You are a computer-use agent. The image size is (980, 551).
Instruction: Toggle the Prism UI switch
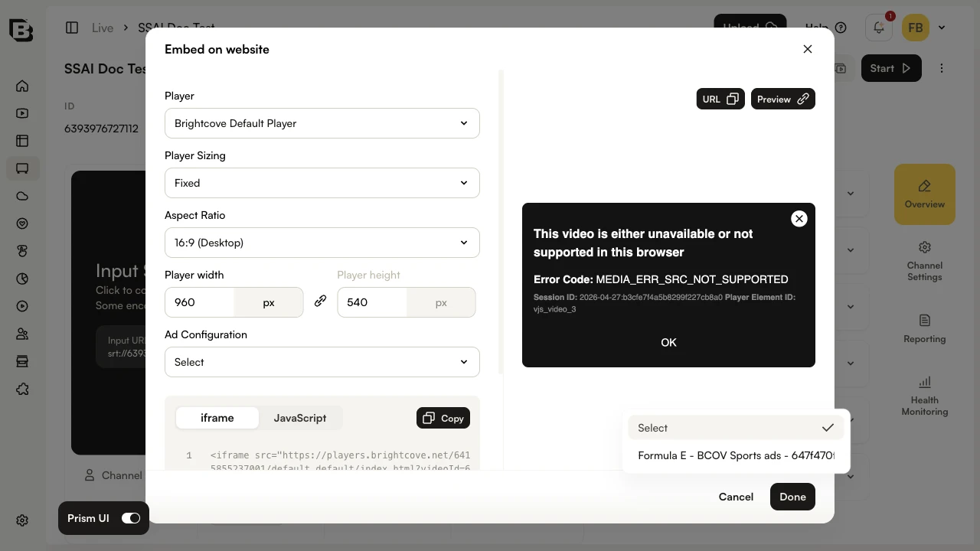[131, 518]
